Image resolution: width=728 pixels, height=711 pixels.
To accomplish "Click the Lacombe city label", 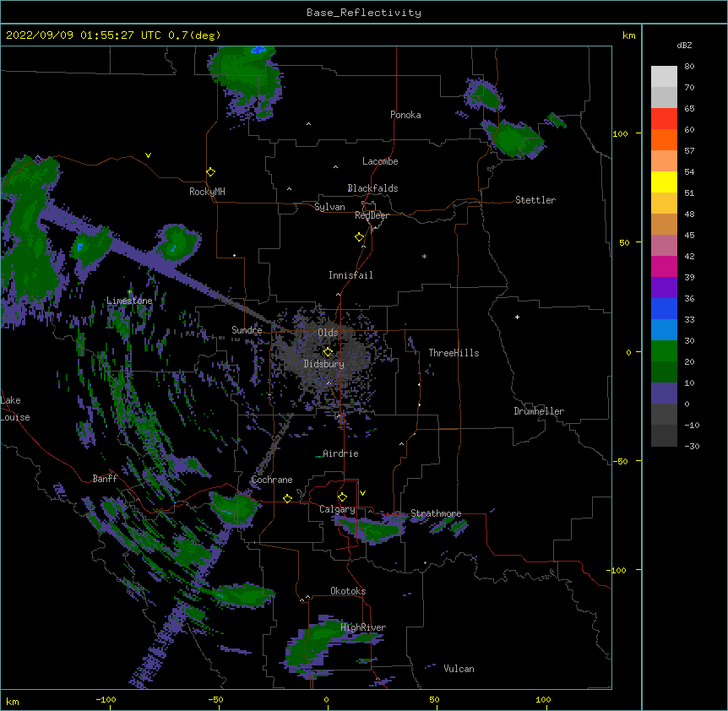I will [380, 161].
